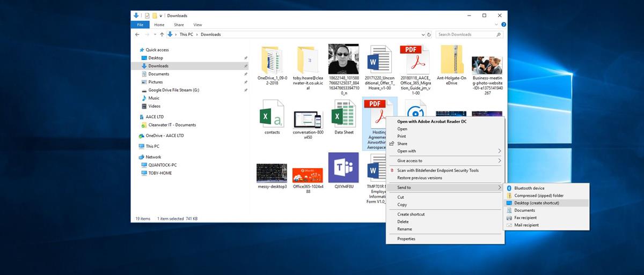Click the Properties checkmark in quick access toolbar
This screenshot has width=644, height=275.
pos(147,16)
